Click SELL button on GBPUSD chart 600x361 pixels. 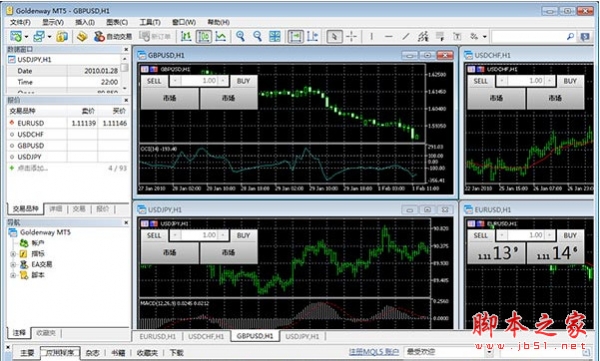154,81
